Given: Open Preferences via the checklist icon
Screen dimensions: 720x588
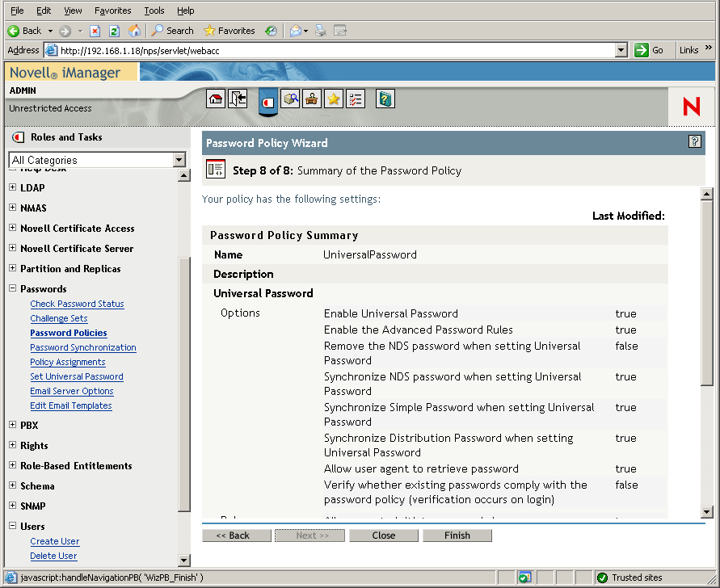Looking at the screenshot, I should [354, 99].
